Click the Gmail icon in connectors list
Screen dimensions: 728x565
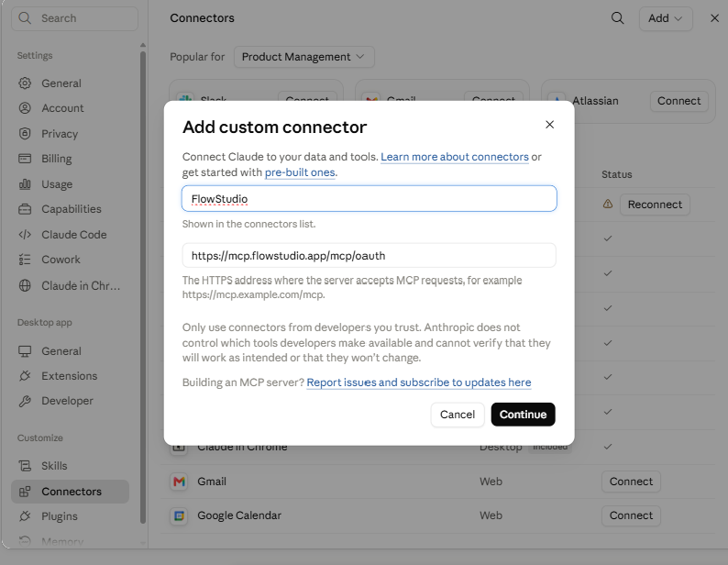[x=179, y=482]
